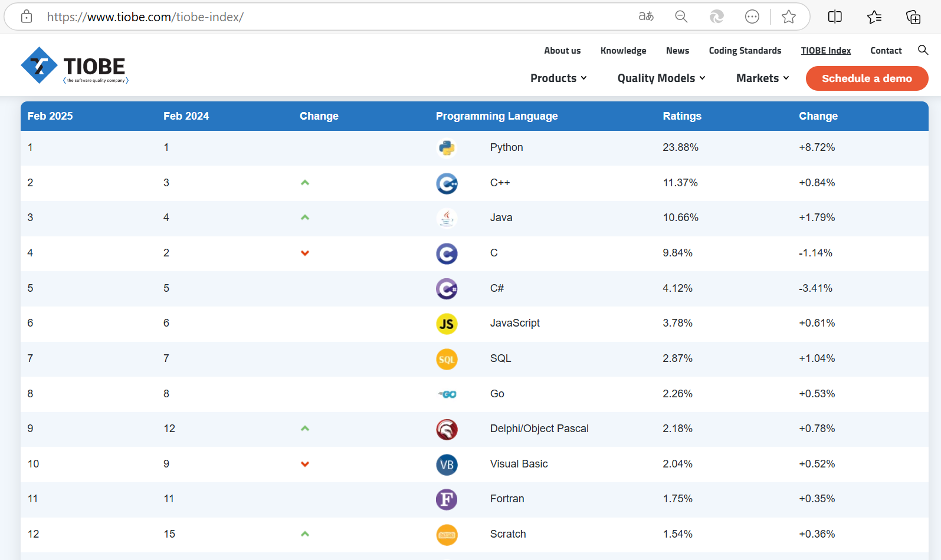Click the JavaScript JS logo icon

pyautogui.click(x=447, y=324)
